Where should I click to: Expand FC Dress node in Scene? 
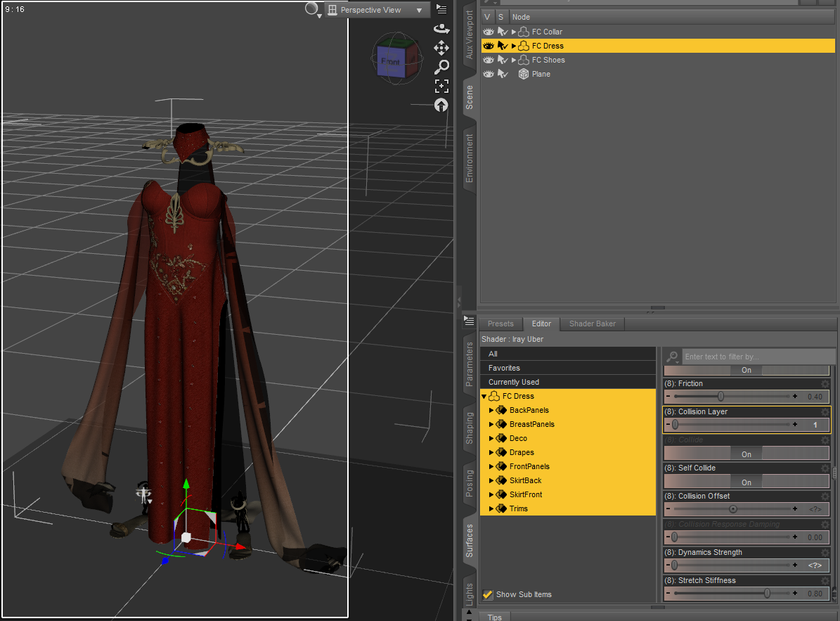point(514,46)
